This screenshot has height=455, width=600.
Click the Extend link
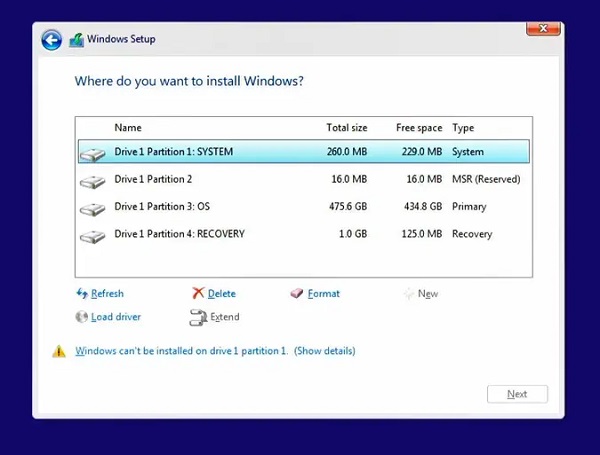point(225,317)
